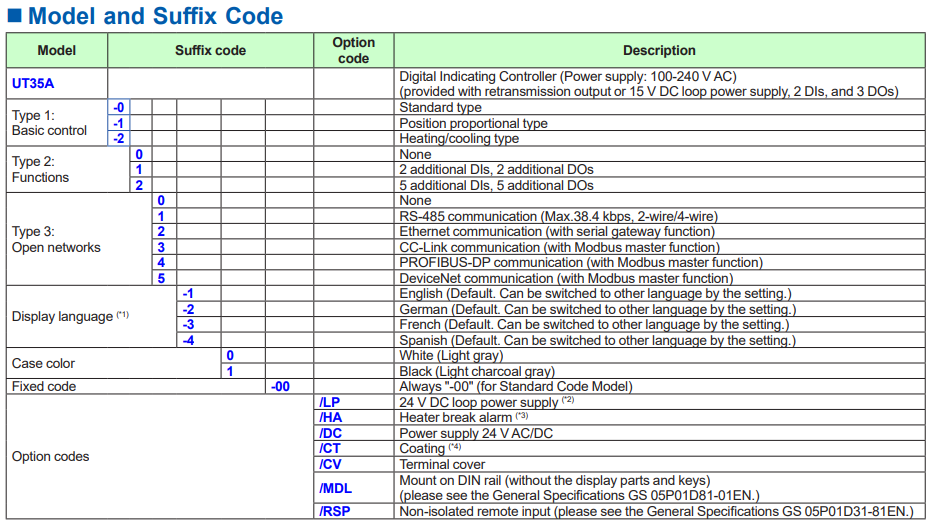The height and width of the screenshot is (522, 939).
Task: Click 'White (Light gray)' description
Action: pos(451,356)
